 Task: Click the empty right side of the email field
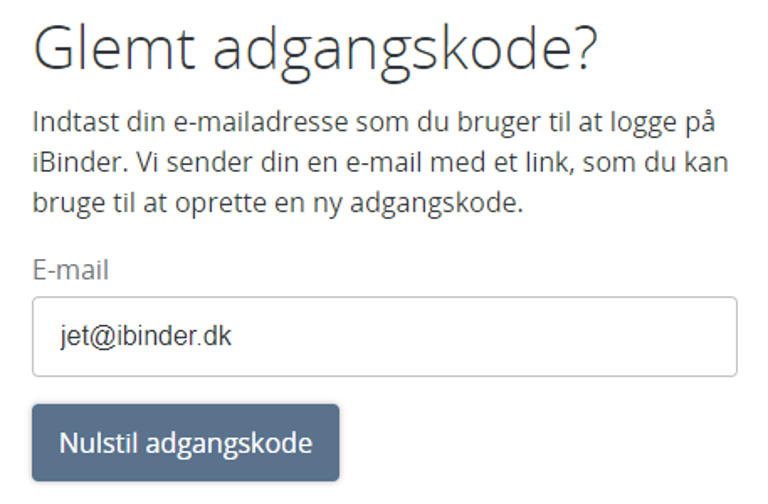(560, 336)
